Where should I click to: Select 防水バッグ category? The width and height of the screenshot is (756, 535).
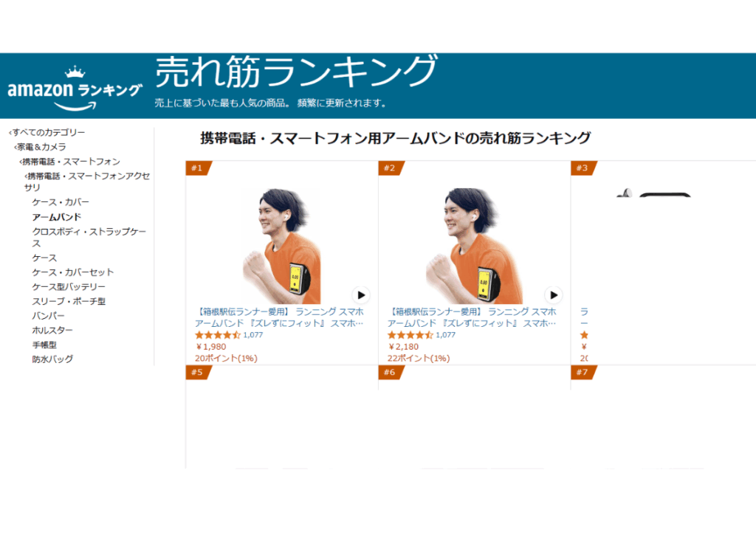(52, 359)
